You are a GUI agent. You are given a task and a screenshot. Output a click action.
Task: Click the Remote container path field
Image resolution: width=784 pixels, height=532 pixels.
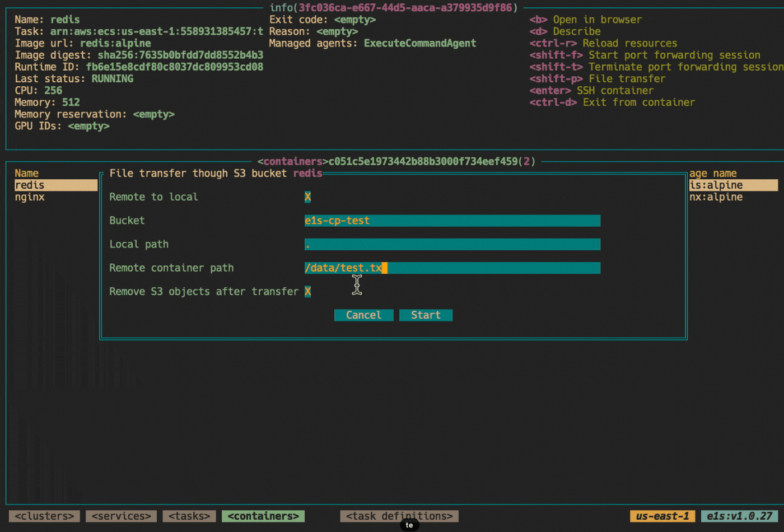[x=452, y=268]
